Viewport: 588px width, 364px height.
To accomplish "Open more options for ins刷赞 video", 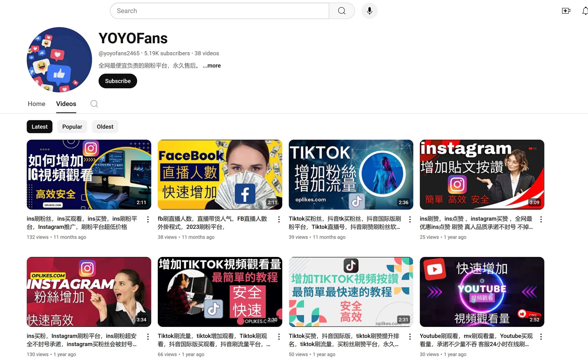I will tap(541, 219).
